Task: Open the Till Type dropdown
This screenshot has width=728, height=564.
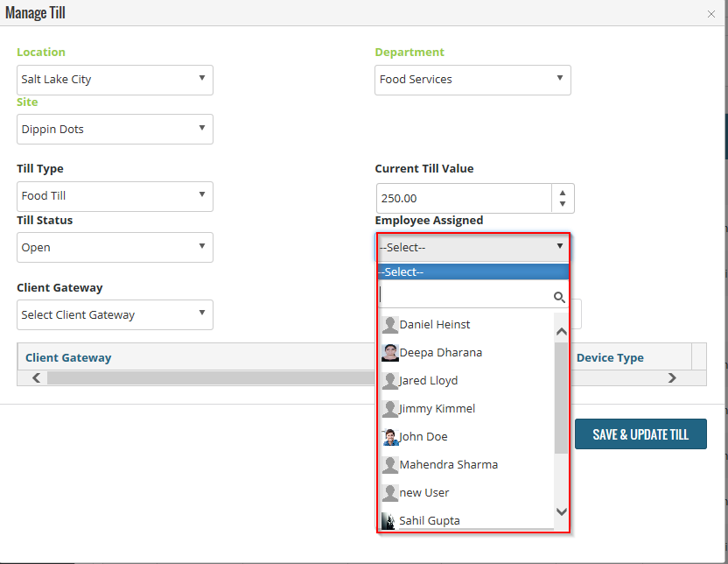Action: click(x=115, y=196)
